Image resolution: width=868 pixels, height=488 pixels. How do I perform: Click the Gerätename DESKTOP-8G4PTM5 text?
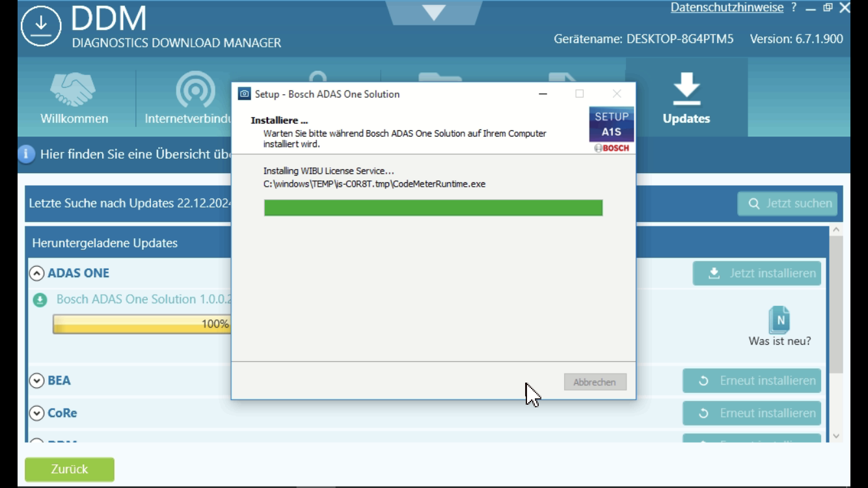(644, 39)
